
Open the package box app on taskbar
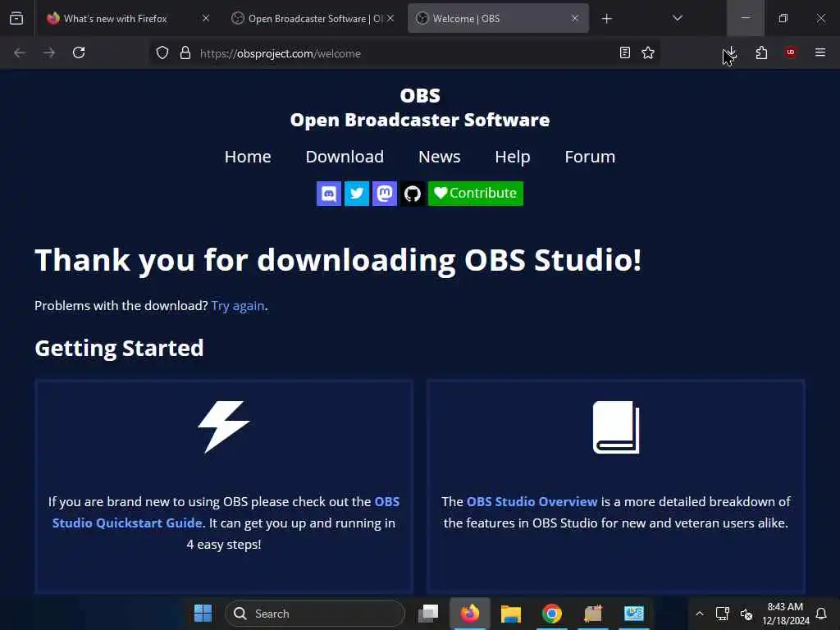click(x=593, y=614)
